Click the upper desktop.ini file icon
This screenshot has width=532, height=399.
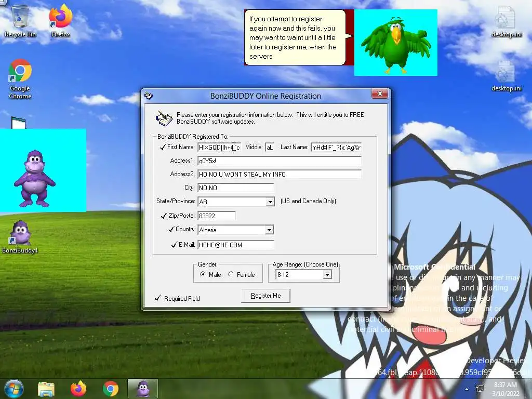[506, 21]
